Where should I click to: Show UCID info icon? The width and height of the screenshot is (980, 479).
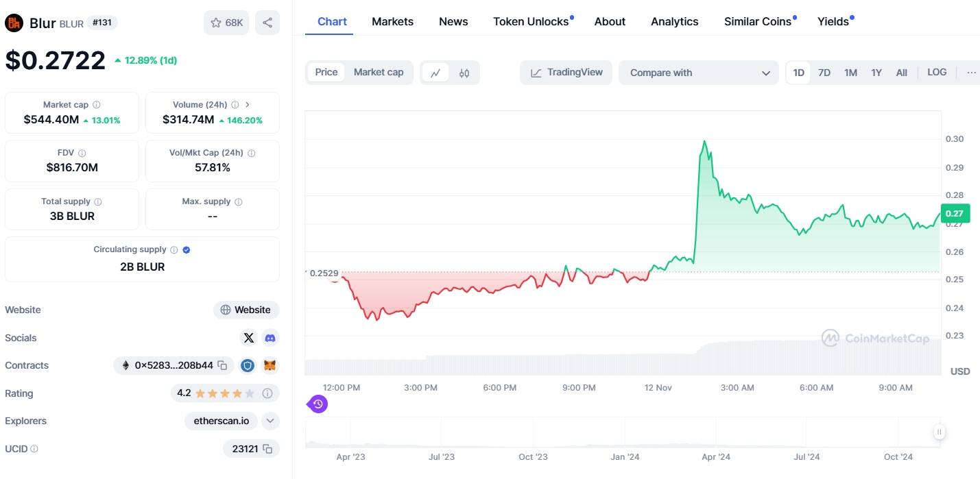(x=34, y=449)
